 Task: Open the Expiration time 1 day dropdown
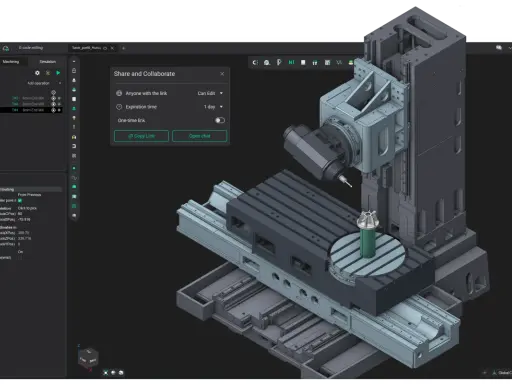(213, 107)
